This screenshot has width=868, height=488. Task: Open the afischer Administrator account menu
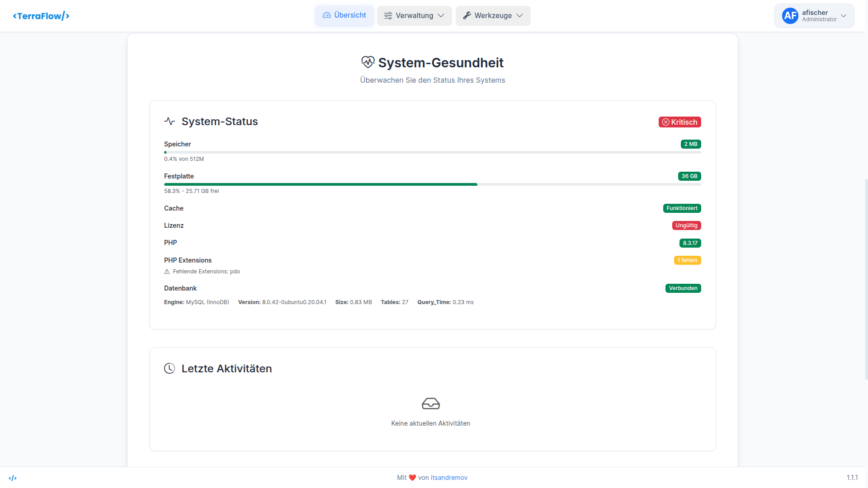[x=814, y=15]
